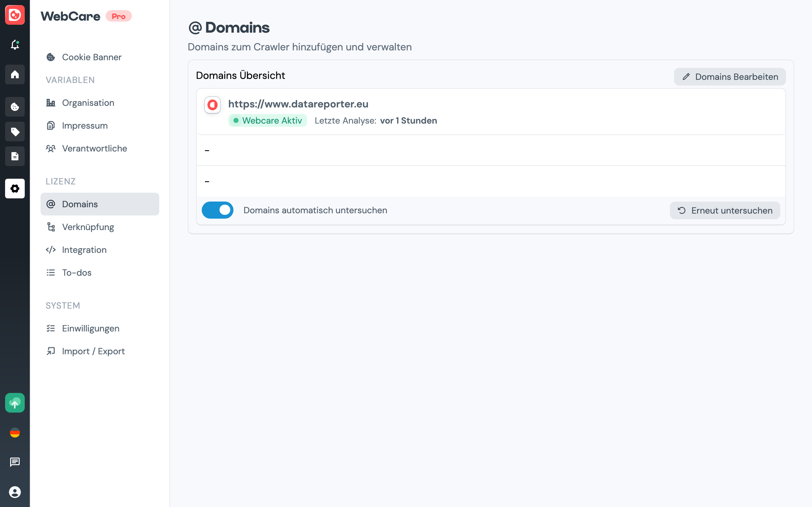Screen dimensions: 812x507
Task: Open notifications via the bell icon
Action: (15, 45)
